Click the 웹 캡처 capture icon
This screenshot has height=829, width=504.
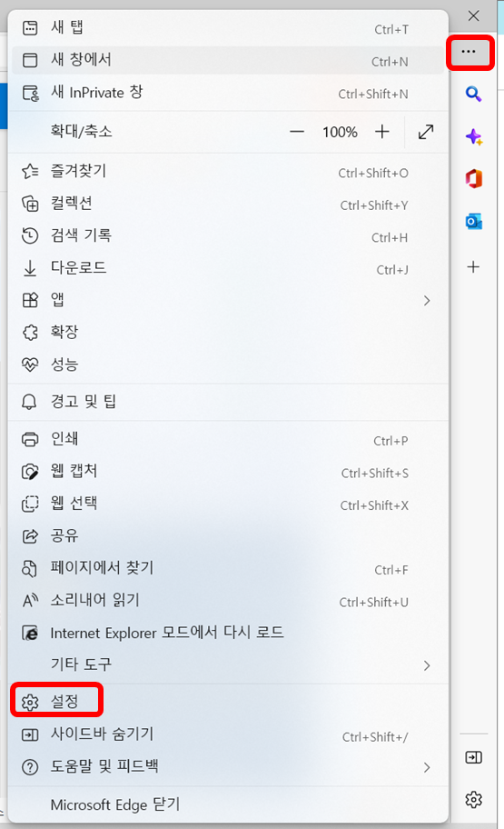30,472
